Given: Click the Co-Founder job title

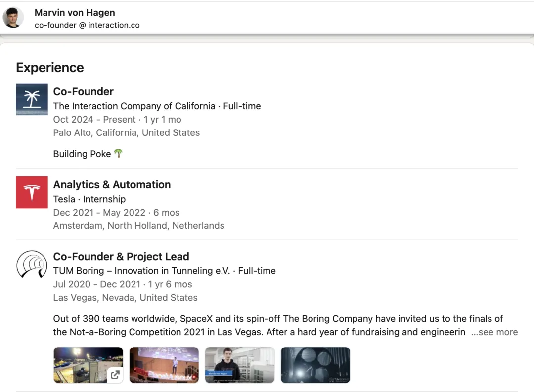Looking at the screenshot, I should click(x=83, y=91).
